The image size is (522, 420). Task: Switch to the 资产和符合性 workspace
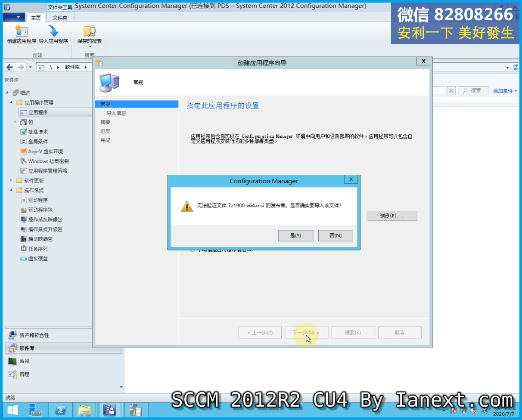point(64,335)
